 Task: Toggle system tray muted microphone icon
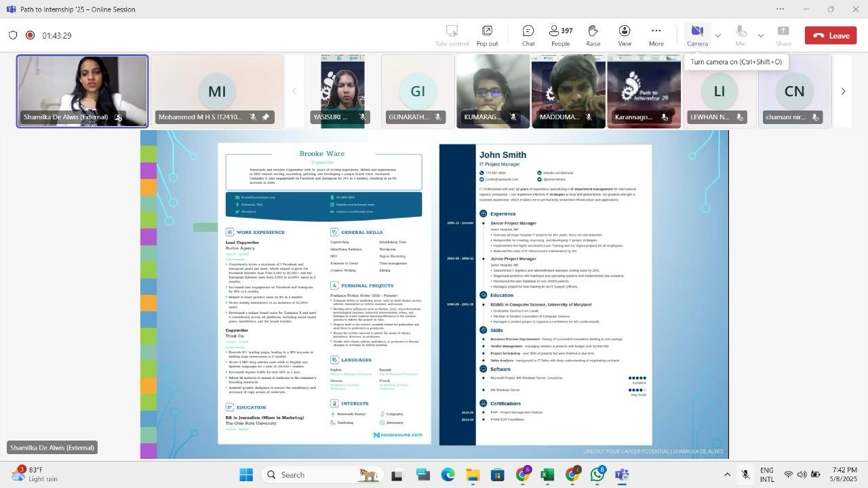click(745, 475)
